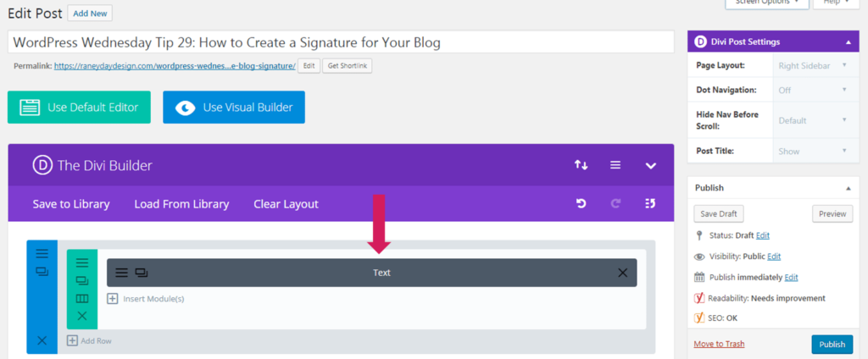Image resolution: width=868 pixels, height=359 pixels.
Task: Open blue section settings hamburger icon
Action: [42, 254]
